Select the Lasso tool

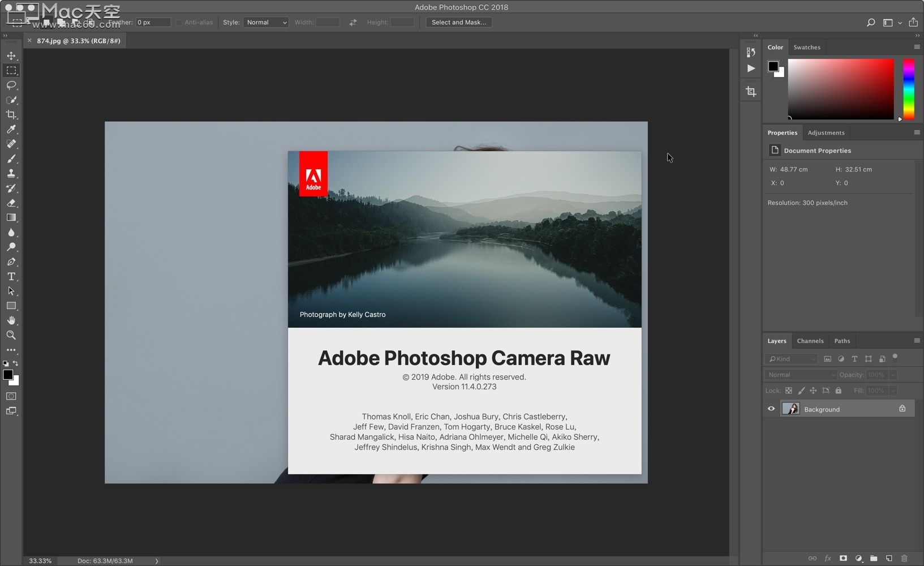(11, 85)
